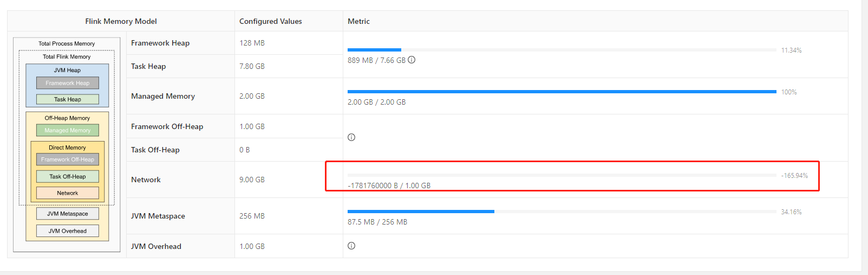Viewport: 868px width, 275px height.
Task: Click the Task Heap box in diagram
Action: 68,99
